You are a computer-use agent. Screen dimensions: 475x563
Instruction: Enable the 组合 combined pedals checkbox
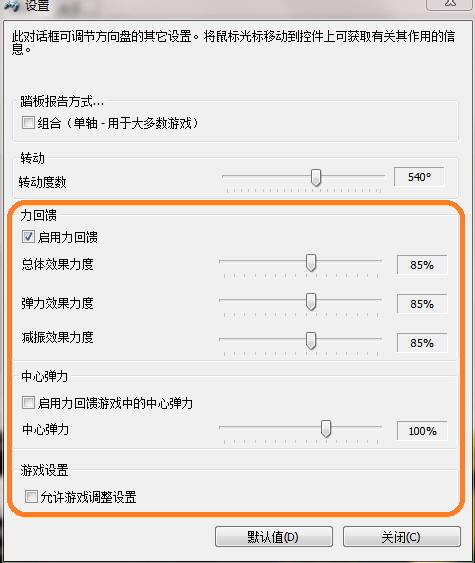[28, 122]
